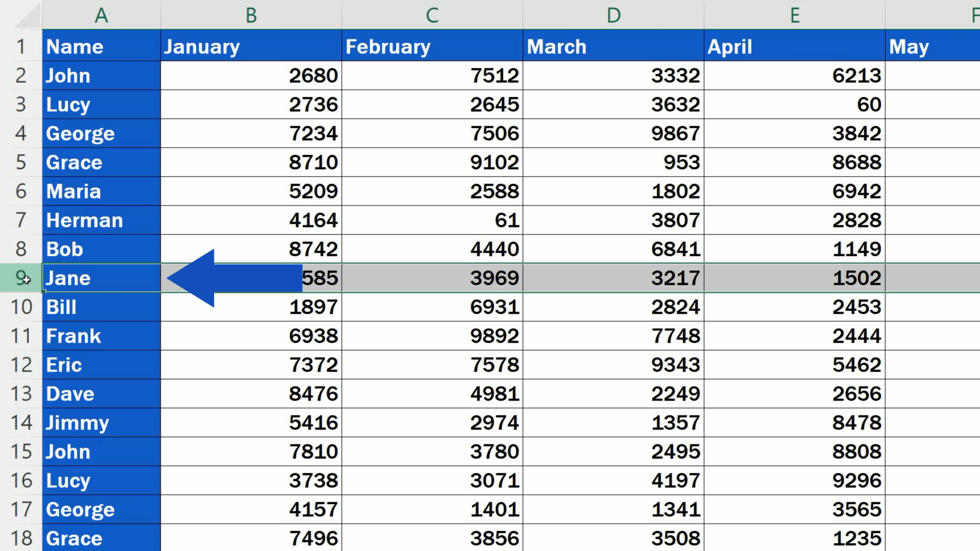Select column A header

[x=101, y=15]
